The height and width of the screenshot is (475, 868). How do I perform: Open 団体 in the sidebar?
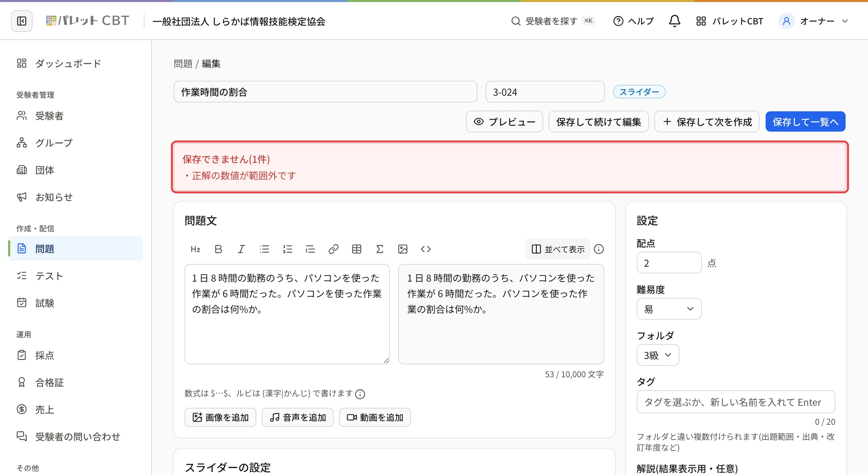[76, 170]
